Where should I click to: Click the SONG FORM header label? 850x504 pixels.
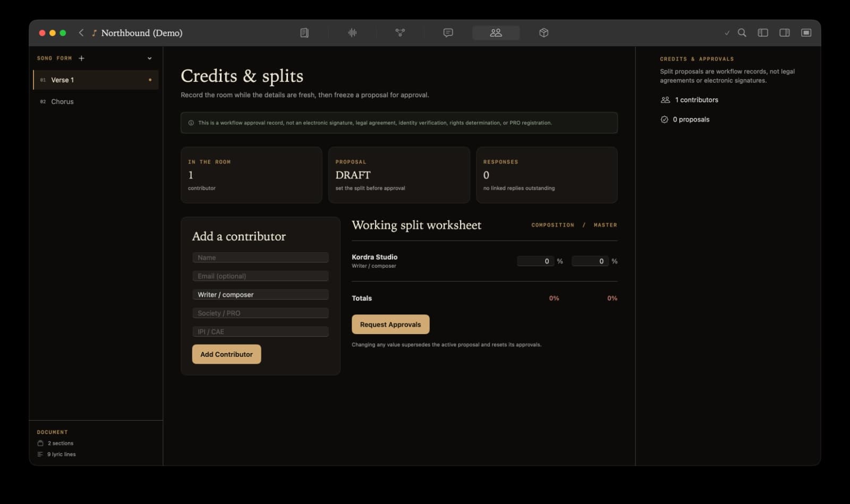54,58
